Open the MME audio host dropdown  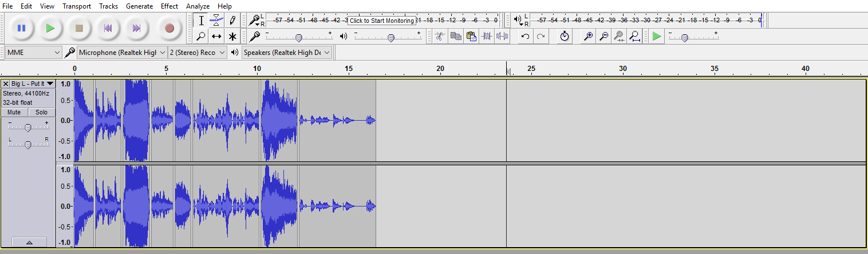coord(33,53)
